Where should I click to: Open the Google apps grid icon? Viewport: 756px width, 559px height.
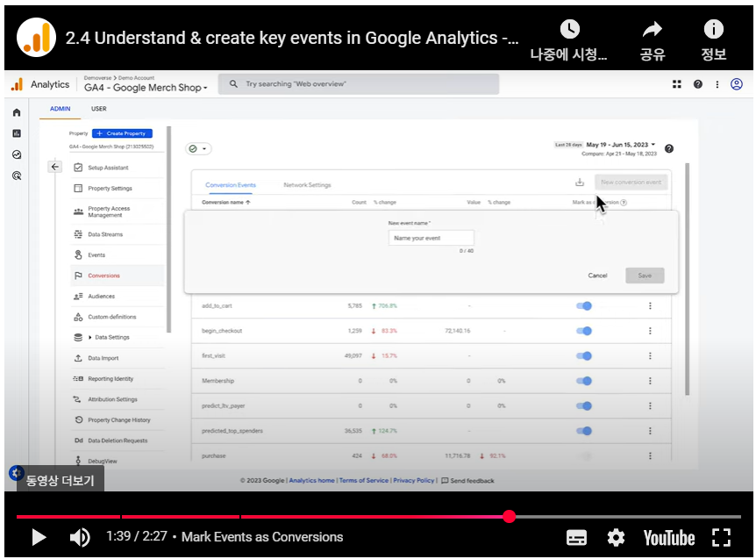[x=677, y=84]
